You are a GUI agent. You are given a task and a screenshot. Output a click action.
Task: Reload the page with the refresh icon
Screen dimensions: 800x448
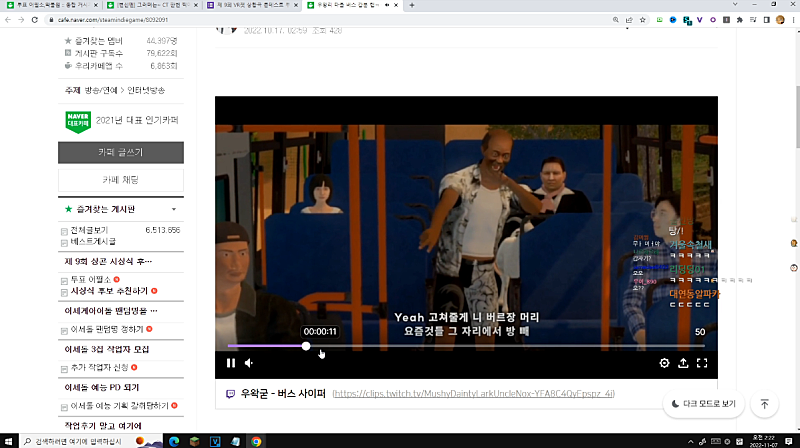coord(35,20)
